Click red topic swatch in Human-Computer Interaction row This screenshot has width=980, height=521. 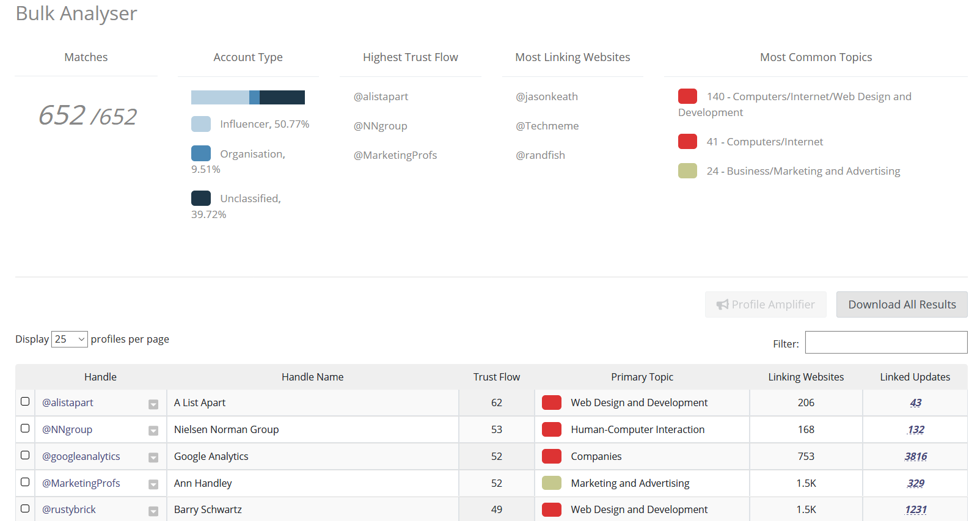pos(552,429)
